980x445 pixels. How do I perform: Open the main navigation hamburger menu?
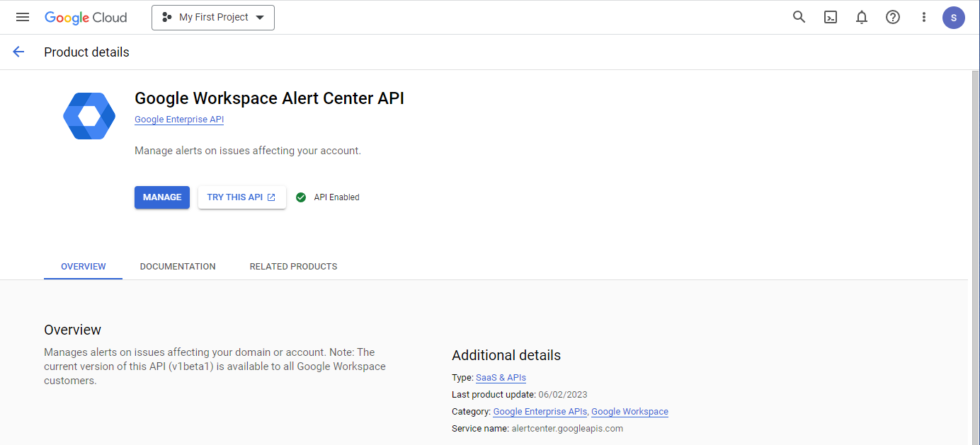tap(23, 17)
